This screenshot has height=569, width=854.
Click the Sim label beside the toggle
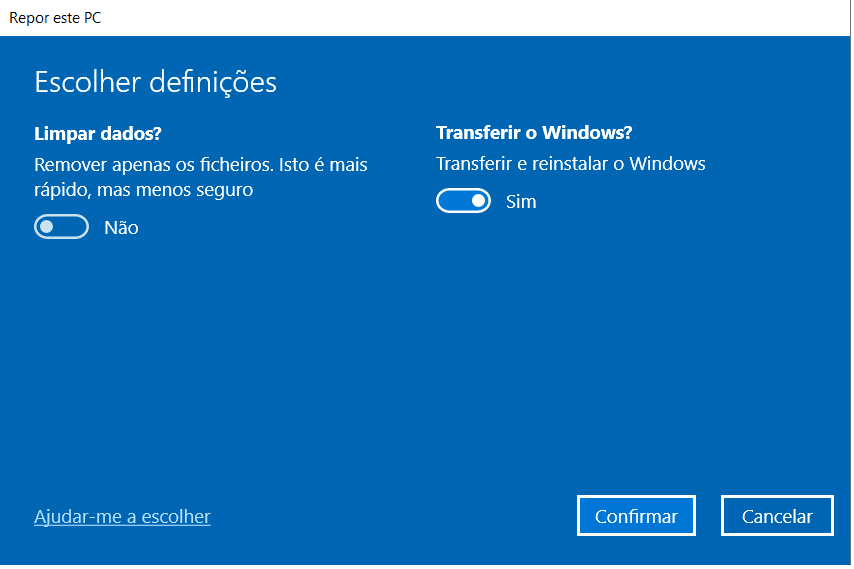pos(521,201)
